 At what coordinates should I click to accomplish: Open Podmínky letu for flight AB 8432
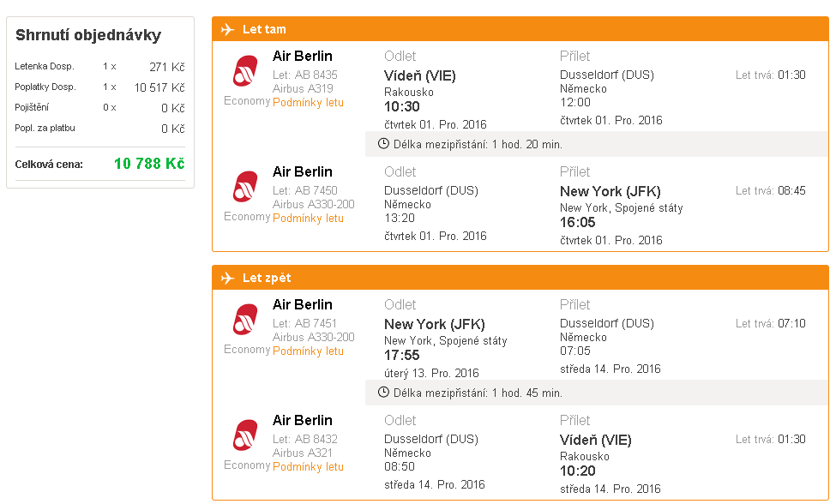tap(308, 466)
